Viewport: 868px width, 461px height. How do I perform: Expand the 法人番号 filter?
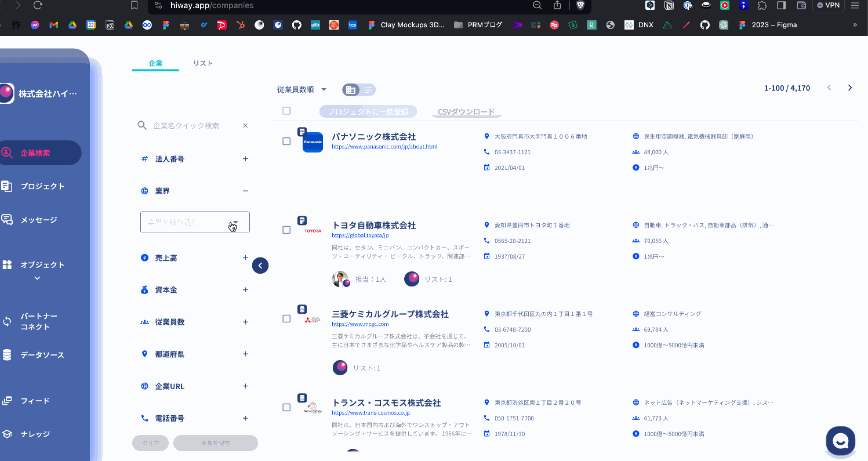[245, 159]
